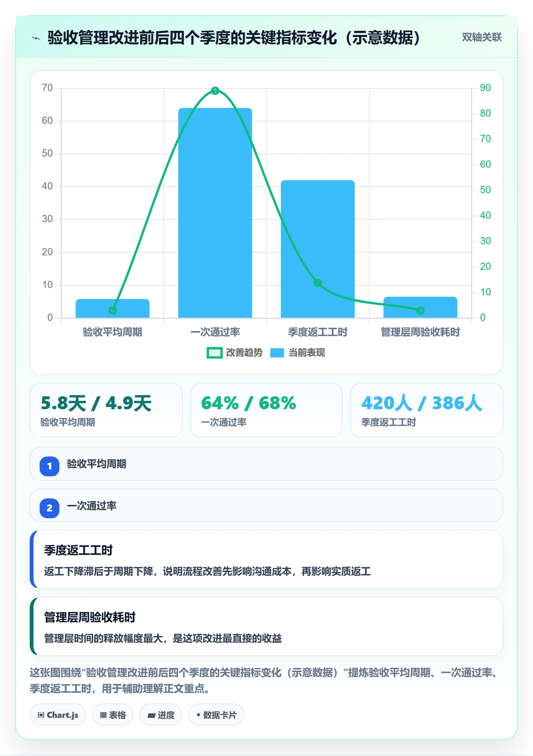The image size is (533, 756).
Task: Click the chart title heading text
Action: (x=234, y=38)
